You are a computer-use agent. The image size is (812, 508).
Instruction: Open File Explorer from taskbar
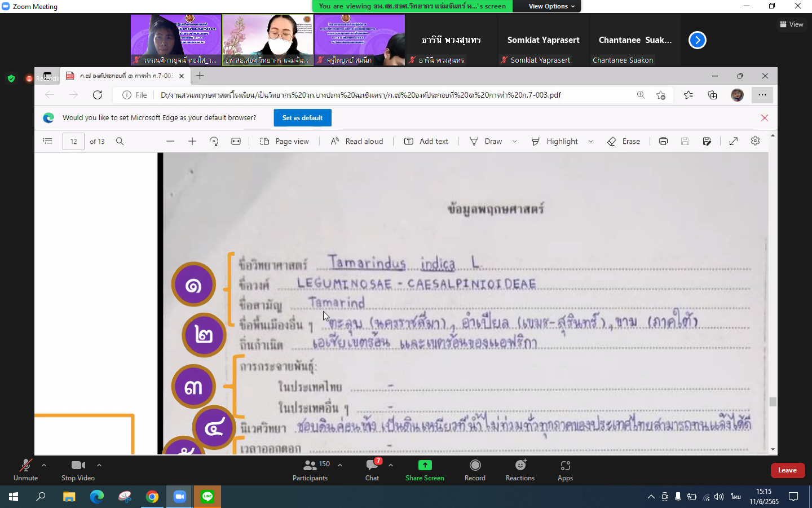pyautogui.click(x=69, y=497)
